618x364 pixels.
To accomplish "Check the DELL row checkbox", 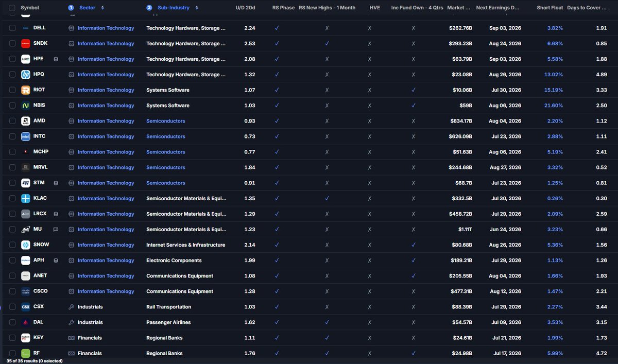I will [x=12, y=28].
